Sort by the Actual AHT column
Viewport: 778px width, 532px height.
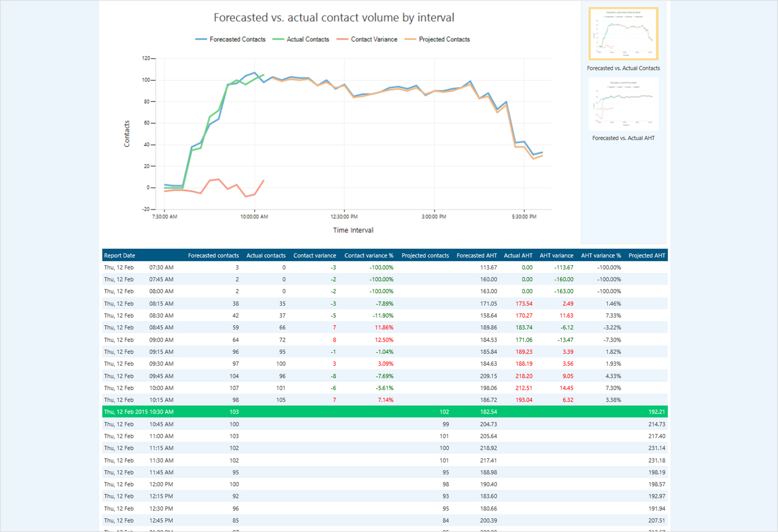[x=518, y=255]
